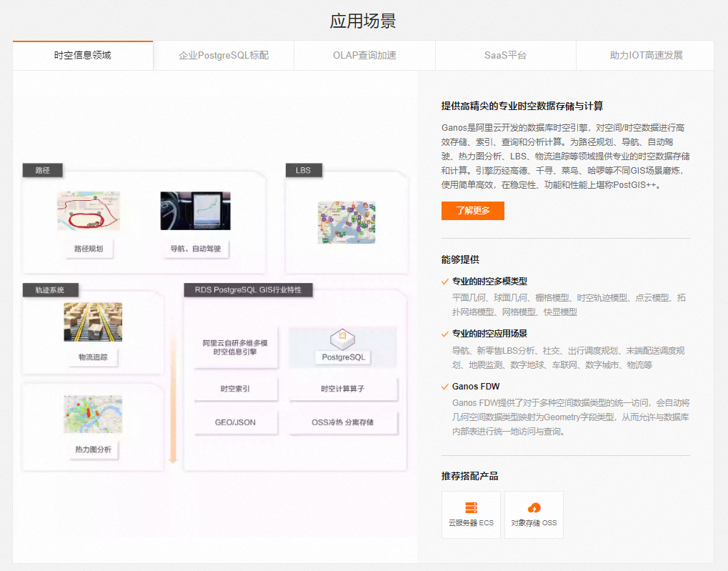Click the 能够提供 heading

click(x=460, y=259)
